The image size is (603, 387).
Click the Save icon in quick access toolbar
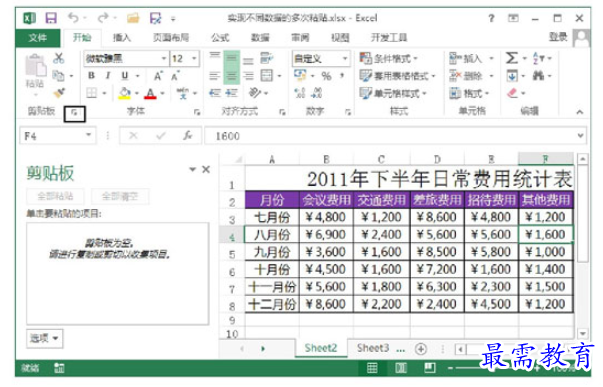click(51, 18)
